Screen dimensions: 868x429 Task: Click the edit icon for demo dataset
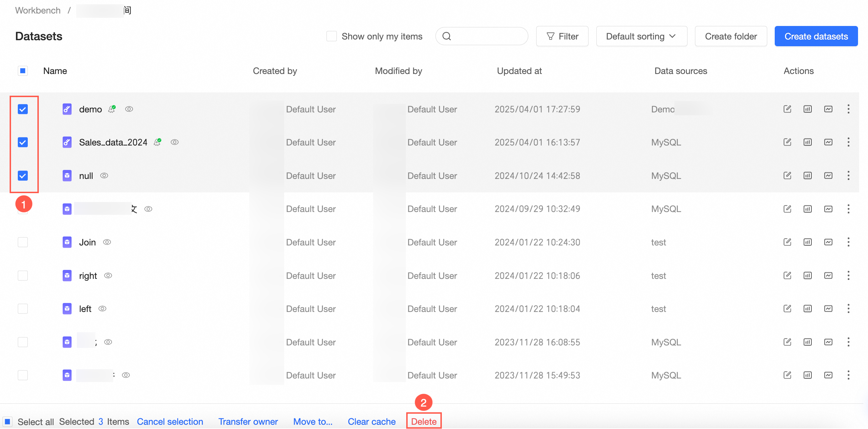pos(787,109)
